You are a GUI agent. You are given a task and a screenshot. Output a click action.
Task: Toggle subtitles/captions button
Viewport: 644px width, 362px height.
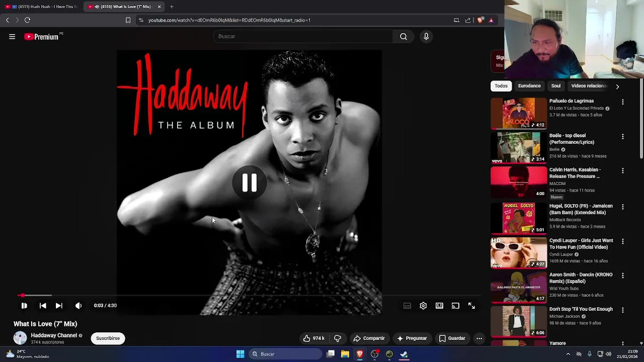pyautogui.click(x=407, y=306)
